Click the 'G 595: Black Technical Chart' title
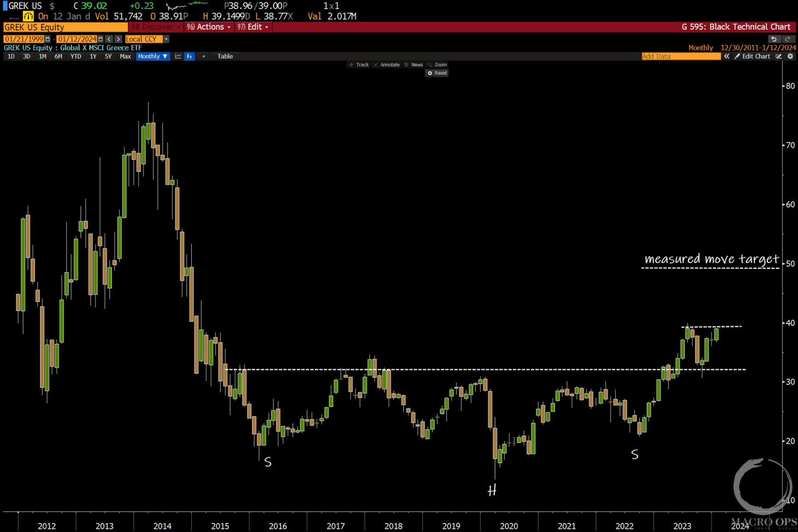The width and height of the screenshot is (798, 532). [x=735, y=27]
